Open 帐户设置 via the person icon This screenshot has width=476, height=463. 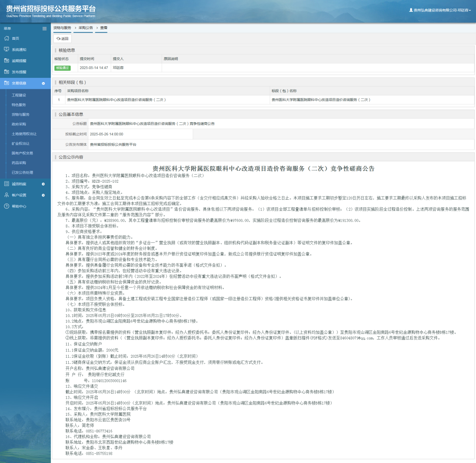(x=6, y=195)
